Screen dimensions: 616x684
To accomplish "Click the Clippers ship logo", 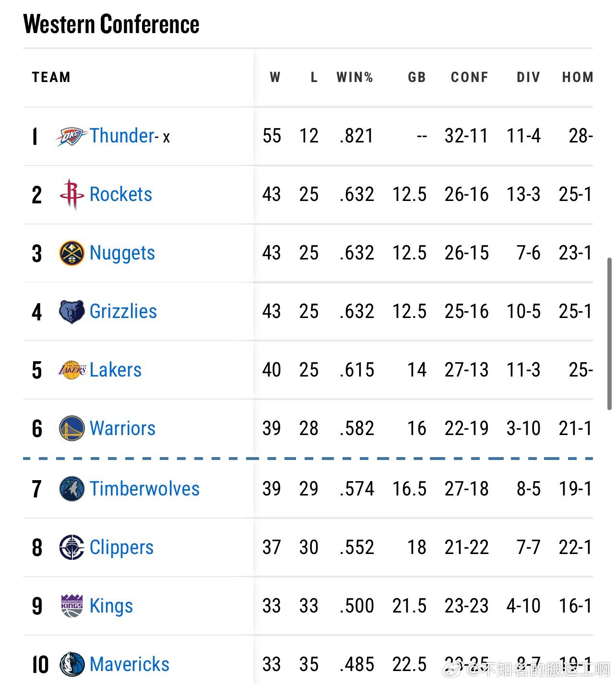I will click(x=71, y=548).
